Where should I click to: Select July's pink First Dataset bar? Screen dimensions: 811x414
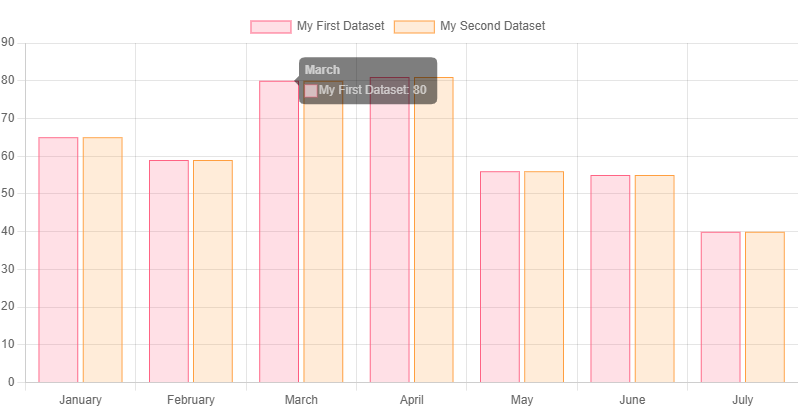click(x=720, y=307)
